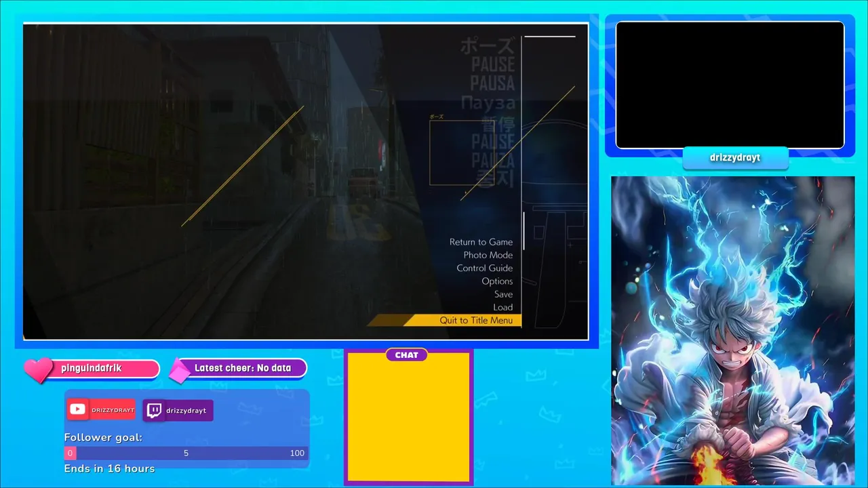Click the English PAUSE title text

[493, 65]
